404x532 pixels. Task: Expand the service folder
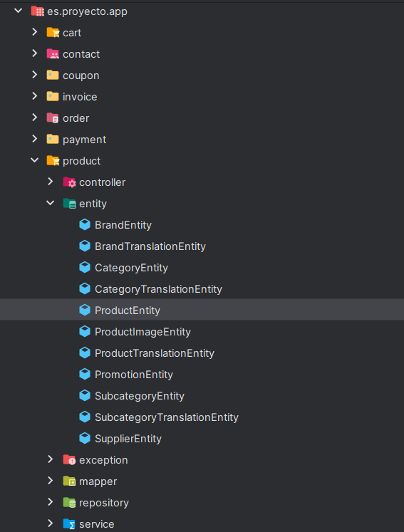point(51,523)
